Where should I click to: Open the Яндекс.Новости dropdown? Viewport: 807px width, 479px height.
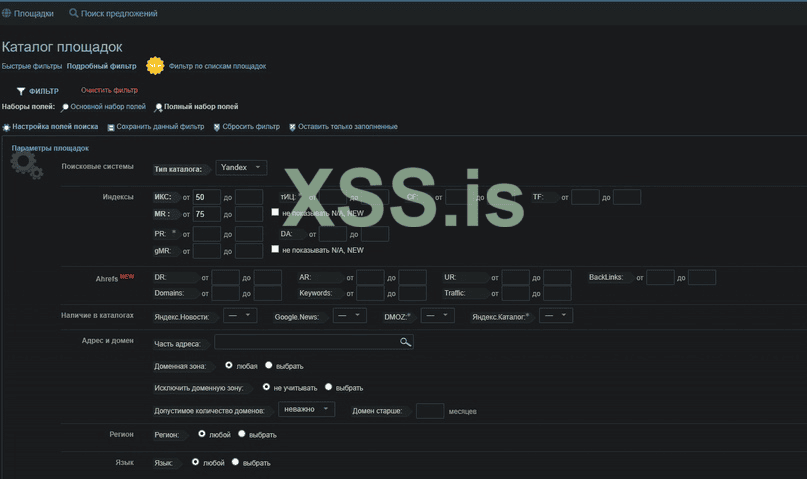(x=240, y=315)
